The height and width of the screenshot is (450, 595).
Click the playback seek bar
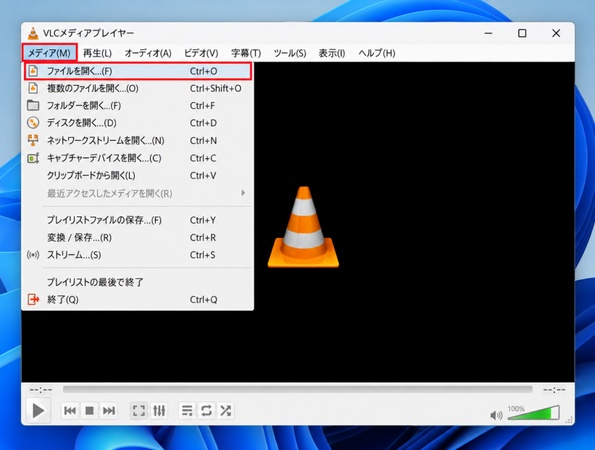click(x=298, y=389)
